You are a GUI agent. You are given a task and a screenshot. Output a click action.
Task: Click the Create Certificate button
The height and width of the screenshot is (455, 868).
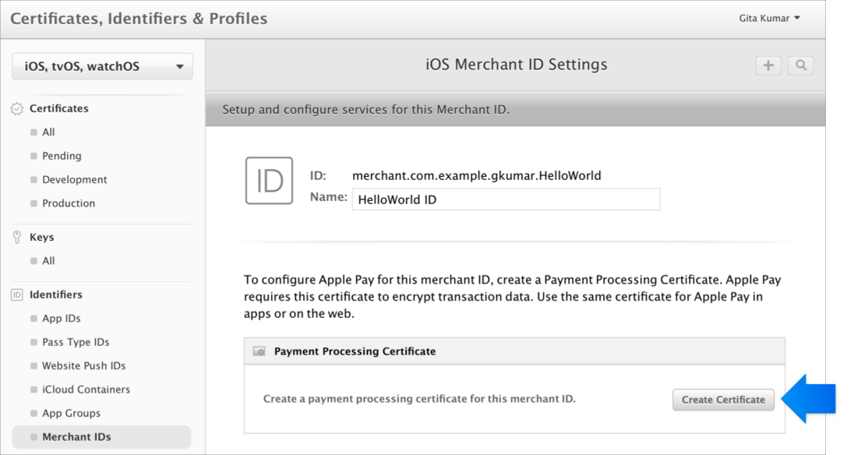point(723,400)
